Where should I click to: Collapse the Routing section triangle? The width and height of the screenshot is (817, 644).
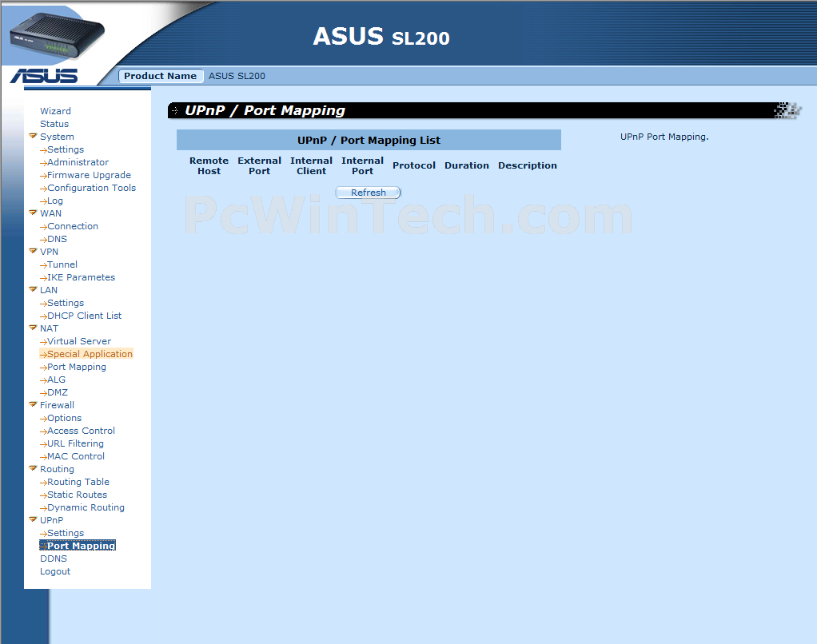click(x=33, y=468)
